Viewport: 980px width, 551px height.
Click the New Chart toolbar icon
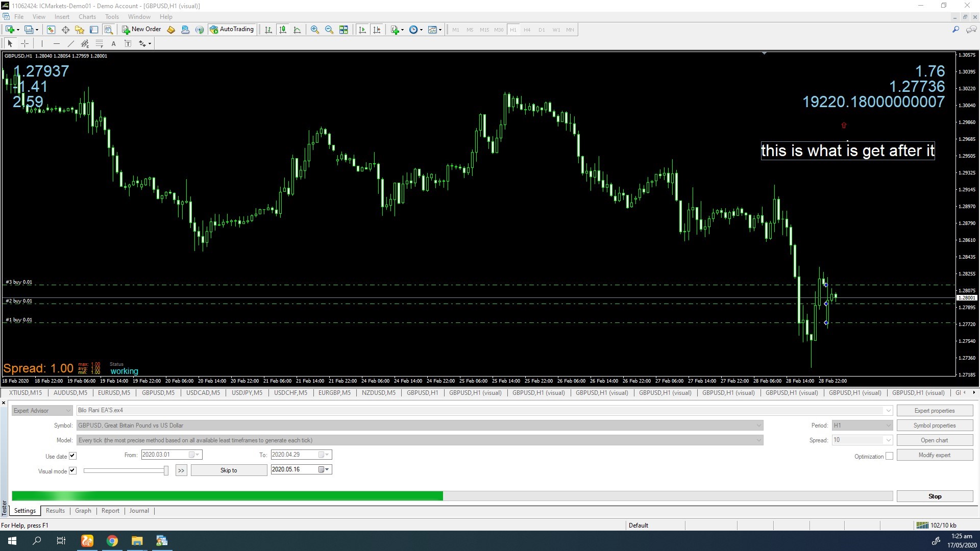[12, 30]
